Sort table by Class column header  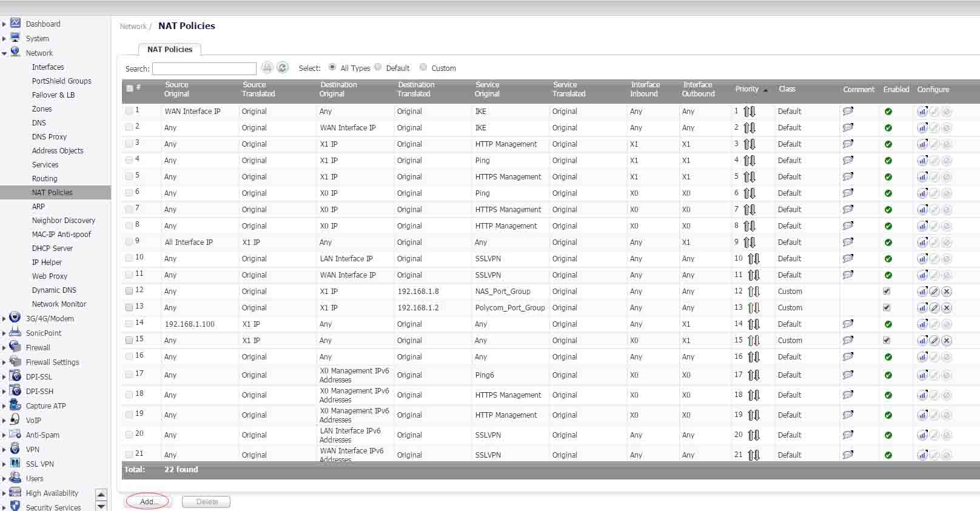coord(787,89)
